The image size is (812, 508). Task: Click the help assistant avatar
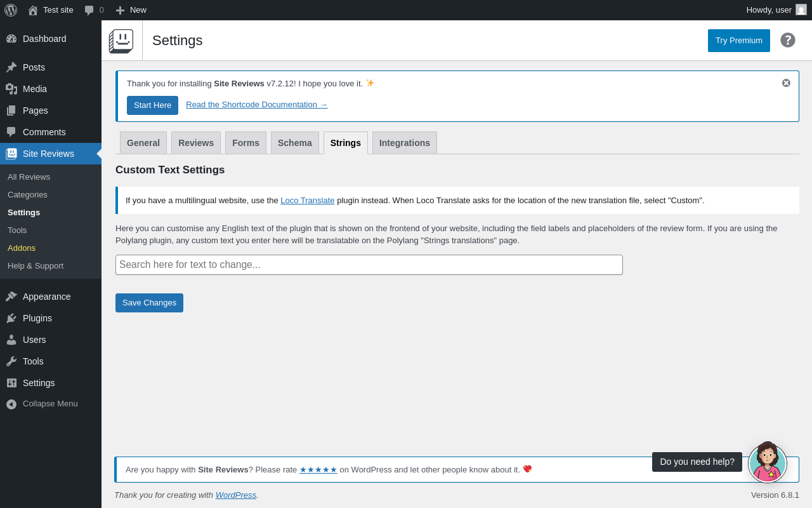[x=768, y=463]
